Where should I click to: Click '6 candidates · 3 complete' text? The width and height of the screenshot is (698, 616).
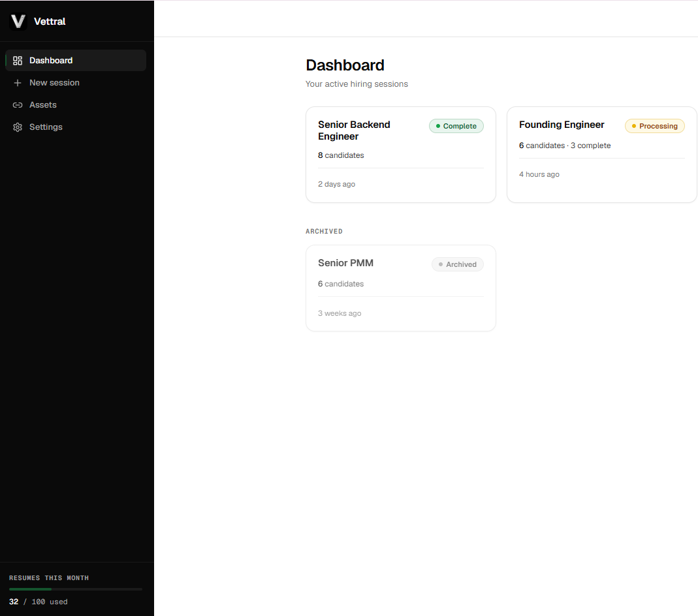click(x=565, y=146)
